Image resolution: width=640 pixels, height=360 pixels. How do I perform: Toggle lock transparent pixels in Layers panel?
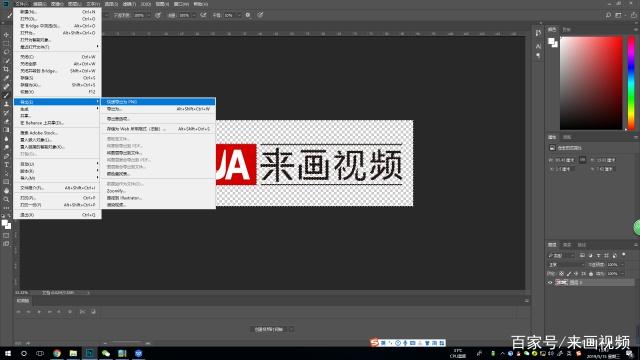(x=562, y=273)
